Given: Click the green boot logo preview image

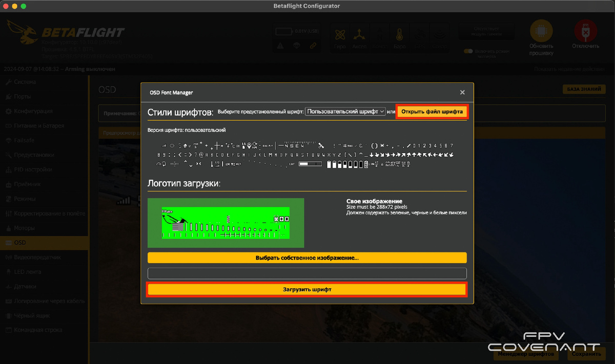Looking at the screenshot, I should point(225,223).
